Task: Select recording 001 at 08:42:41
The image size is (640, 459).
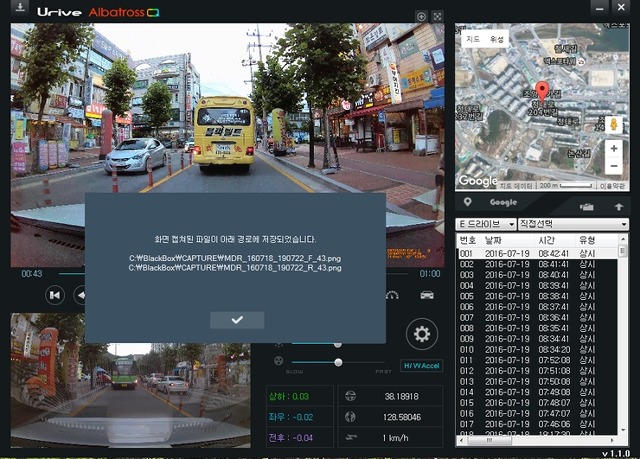Action: click(x=537, y=253)
